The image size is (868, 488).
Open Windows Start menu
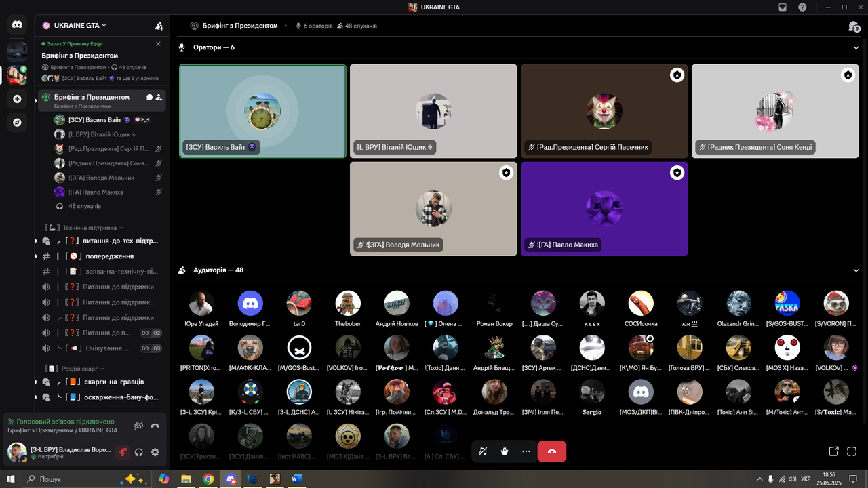(x=11, y=479)
